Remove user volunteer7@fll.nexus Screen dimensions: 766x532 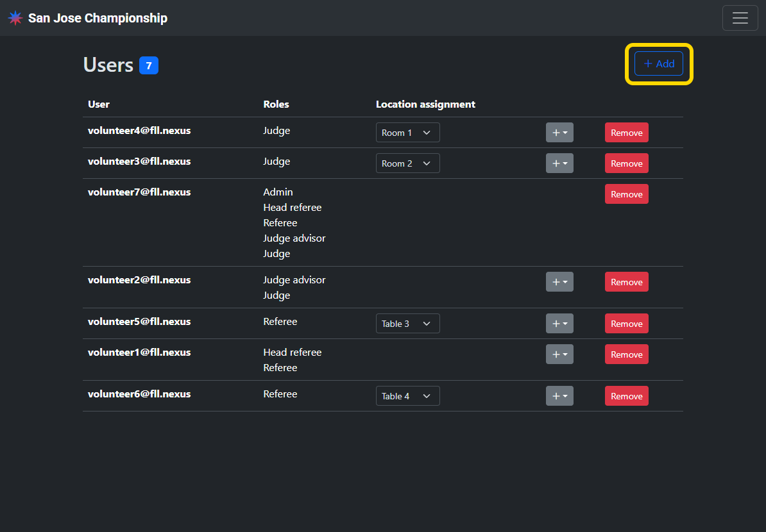(626, 194)
